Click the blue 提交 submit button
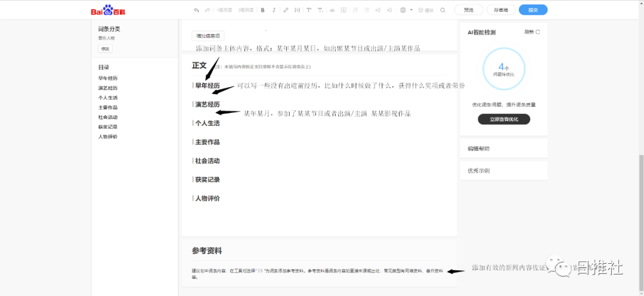This screenshot has width=644, height=296. tap(533, 10)
